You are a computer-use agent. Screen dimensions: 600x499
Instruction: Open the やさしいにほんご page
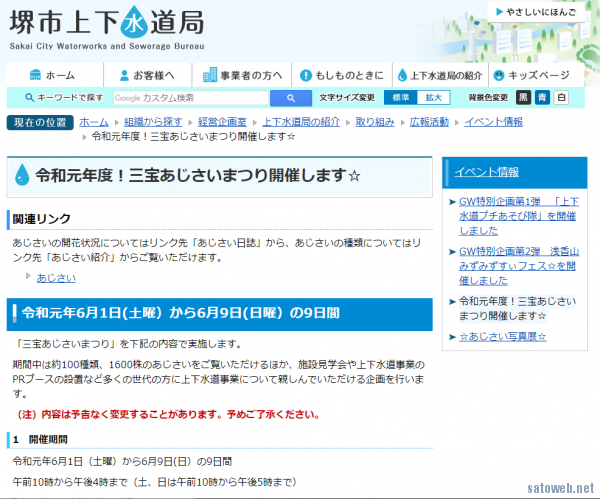click(539, 13)
